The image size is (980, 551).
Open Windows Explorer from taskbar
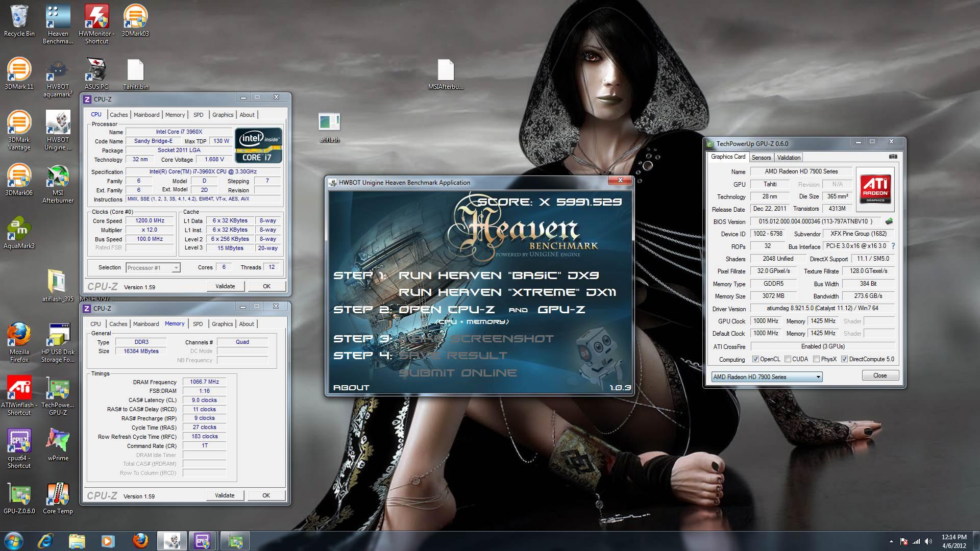[77, 541]
